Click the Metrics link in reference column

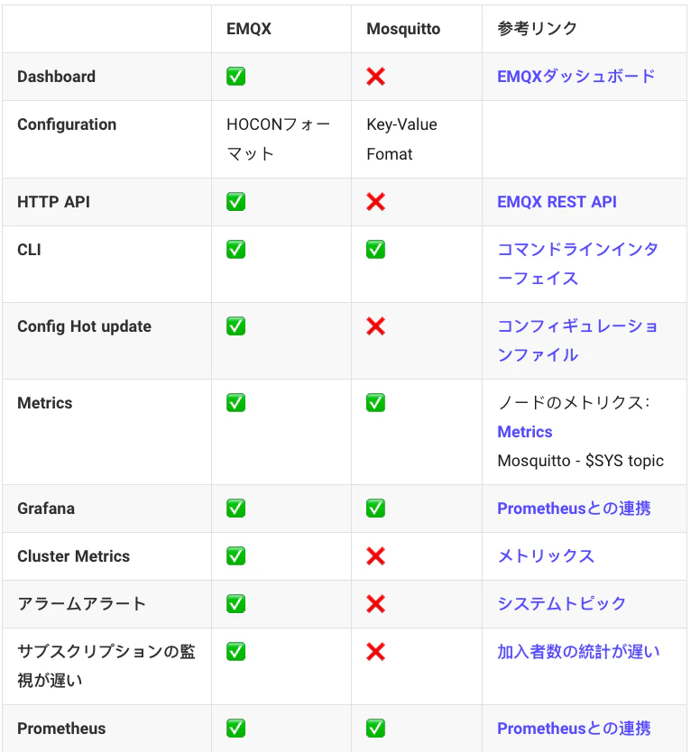[x=524, y=432]
